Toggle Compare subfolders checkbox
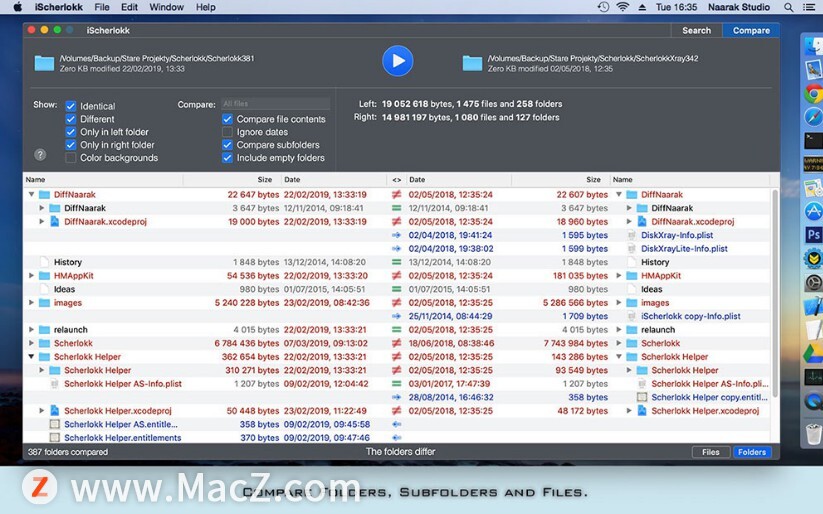 pos(227,145)
